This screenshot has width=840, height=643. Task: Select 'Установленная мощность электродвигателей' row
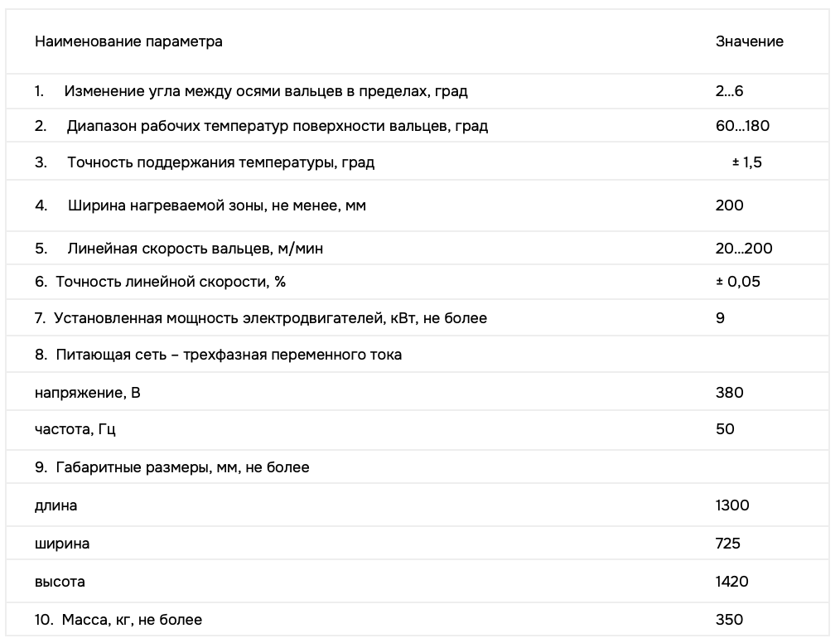pos(418,317)
